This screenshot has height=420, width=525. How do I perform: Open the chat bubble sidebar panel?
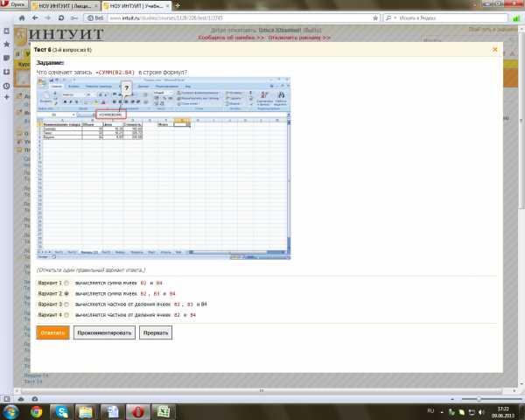pyautogui.click(x=6, y=58)
